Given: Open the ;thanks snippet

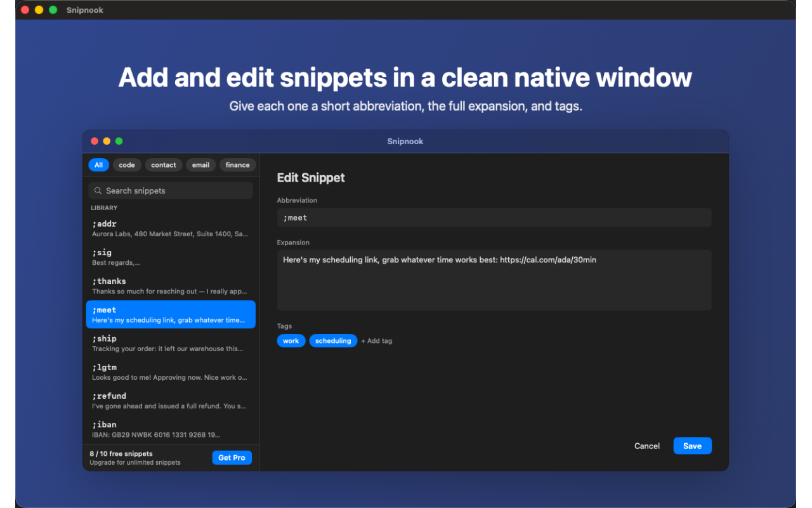Looking at the screenshot, I should point(171,286).
